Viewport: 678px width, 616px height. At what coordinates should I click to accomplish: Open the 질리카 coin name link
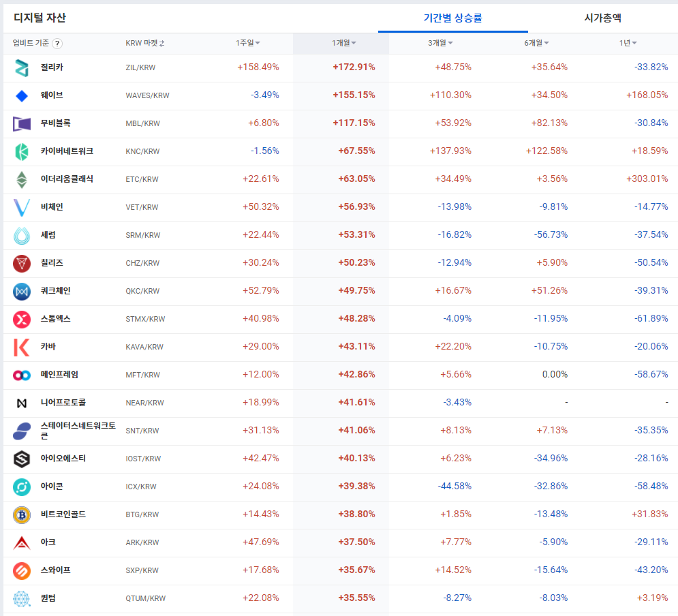coord(52,67)
